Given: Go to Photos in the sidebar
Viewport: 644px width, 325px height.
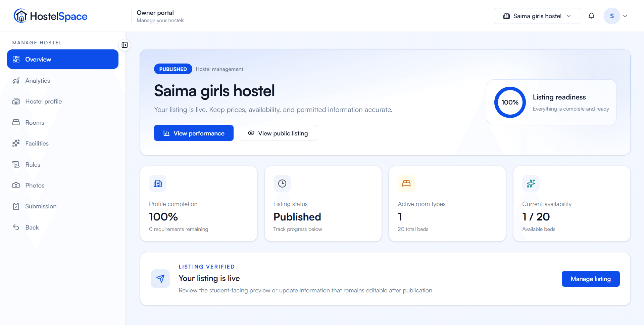Looking at the screenshot, I should [63, 186].
